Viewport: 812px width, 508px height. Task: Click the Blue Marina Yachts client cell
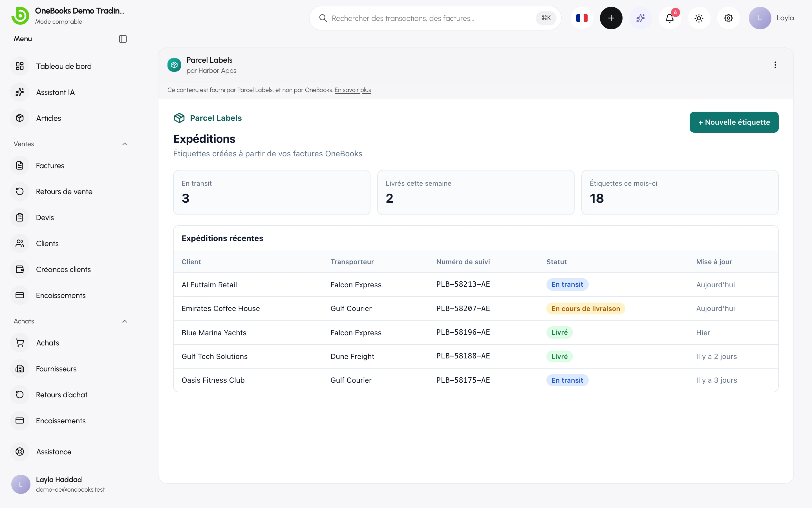pyautogui.click(x=214, y=333)
